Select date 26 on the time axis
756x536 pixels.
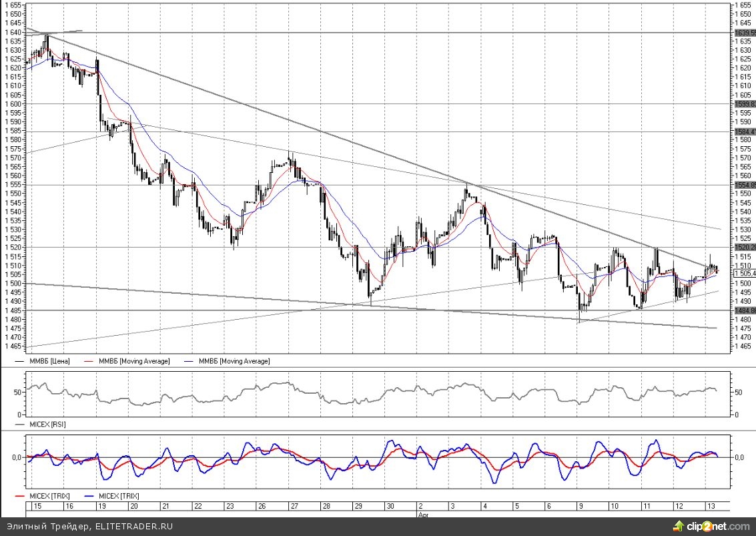click(x=262, y=507)
